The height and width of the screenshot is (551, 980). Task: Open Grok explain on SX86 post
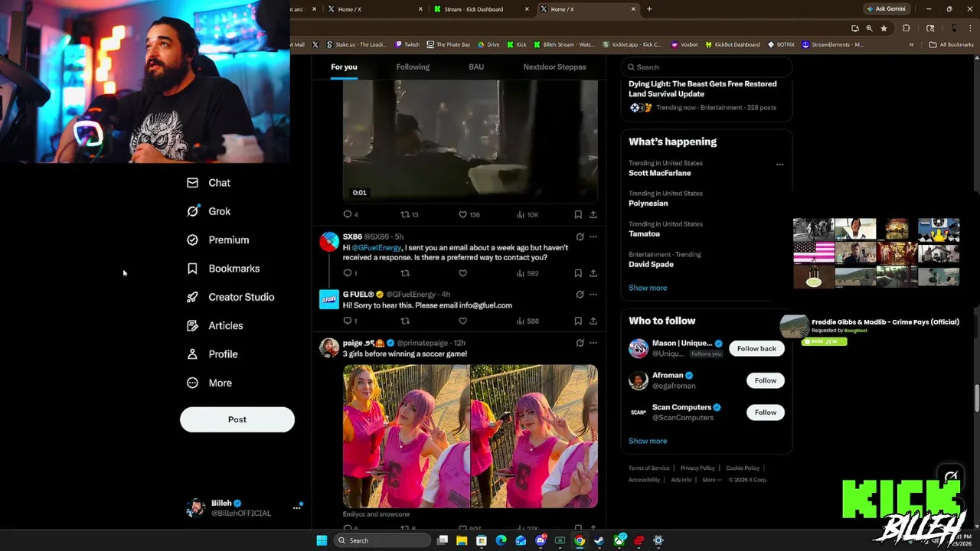(x=580, y=236)
